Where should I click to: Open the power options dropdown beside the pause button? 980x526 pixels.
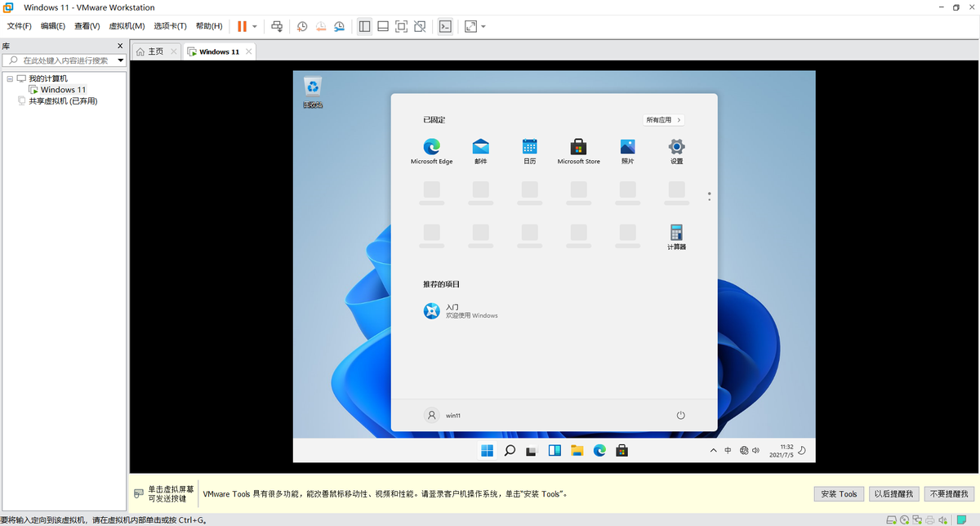pyautogui.click(x=254, y=26)
